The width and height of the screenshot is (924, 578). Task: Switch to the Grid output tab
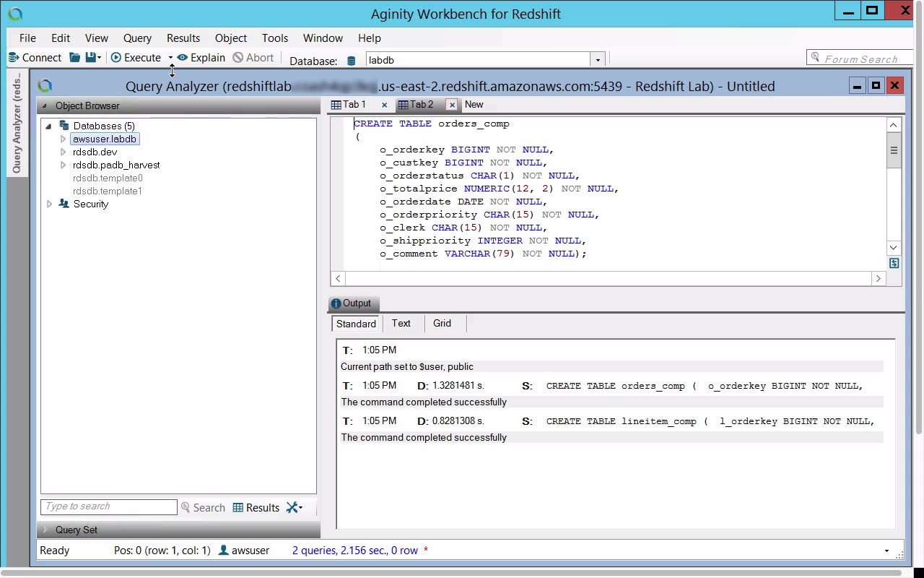coord(442,324)
